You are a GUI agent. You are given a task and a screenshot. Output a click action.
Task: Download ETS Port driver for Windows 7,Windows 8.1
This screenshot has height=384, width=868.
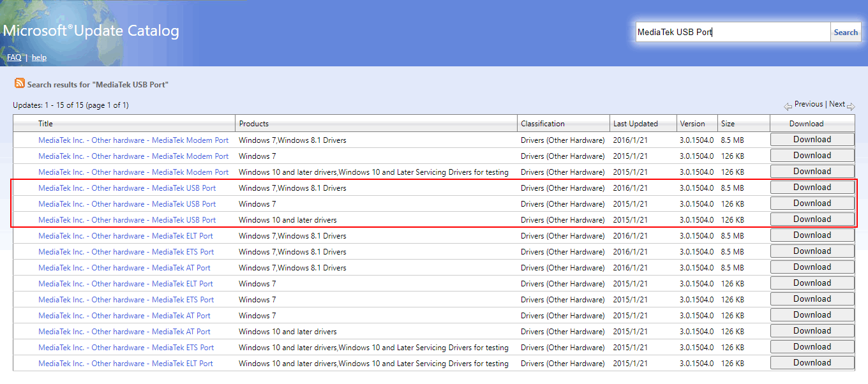(812, 251)
